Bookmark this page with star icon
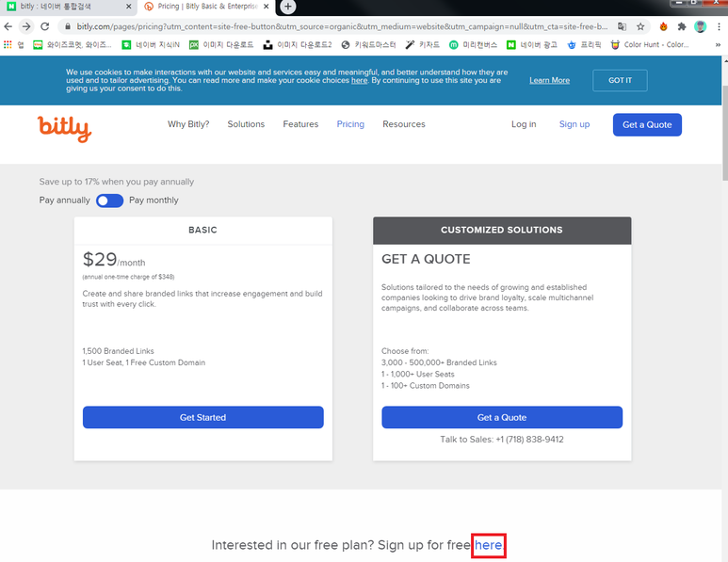This screenshot has width=728, height=562. 640,26
